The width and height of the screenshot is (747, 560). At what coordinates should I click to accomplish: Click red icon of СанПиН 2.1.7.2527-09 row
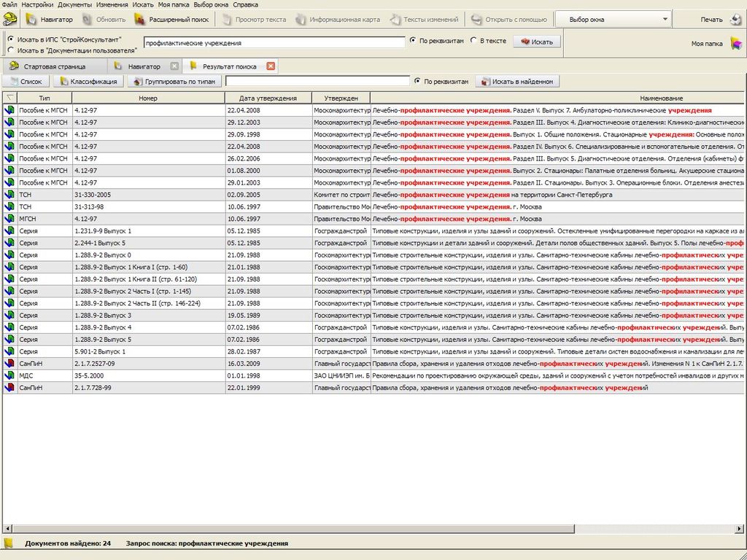(x=9, y=364)
